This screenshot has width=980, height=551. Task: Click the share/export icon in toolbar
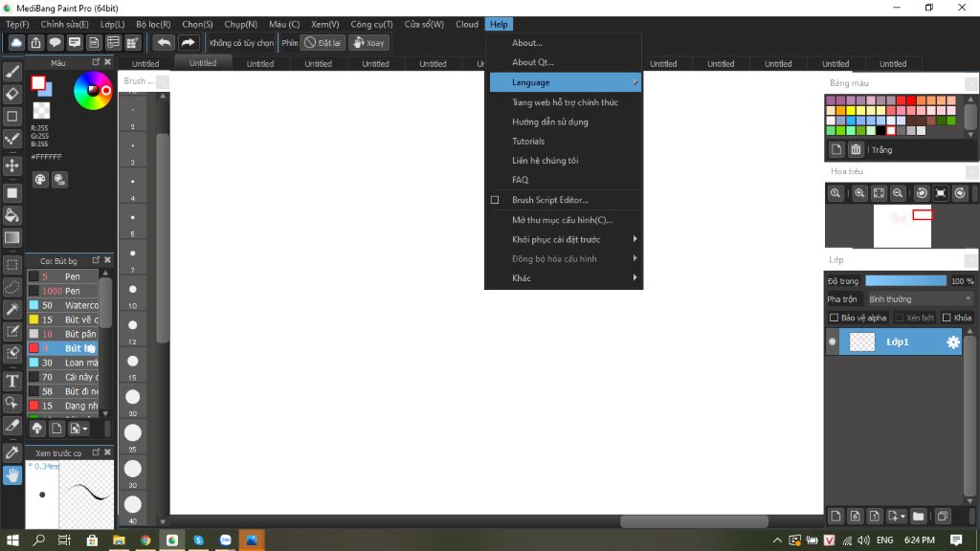(35, 42)
